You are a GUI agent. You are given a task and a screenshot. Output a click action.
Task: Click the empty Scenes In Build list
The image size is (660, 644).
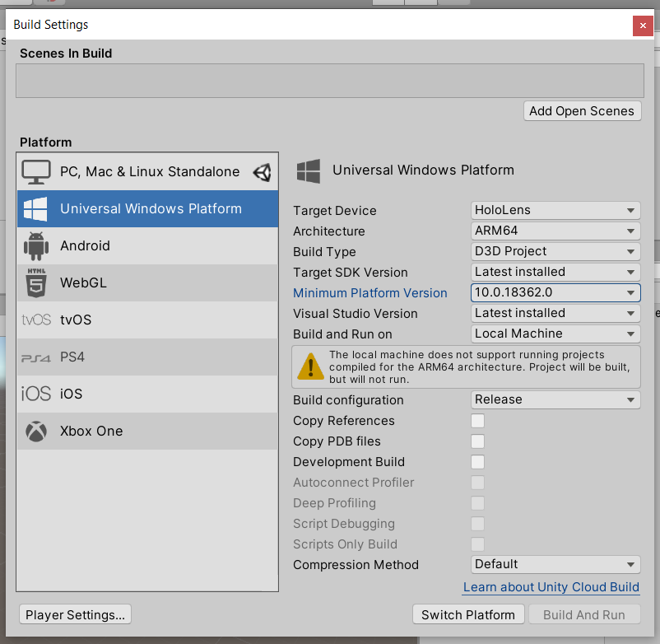coord(329,81)
